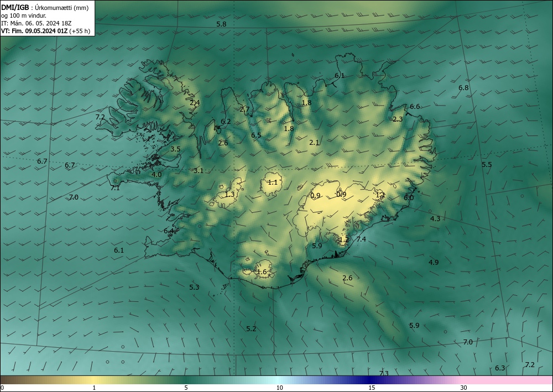553x392 pixels.
Task: Click the 4.0 value on the map
Action: [156, 175]
